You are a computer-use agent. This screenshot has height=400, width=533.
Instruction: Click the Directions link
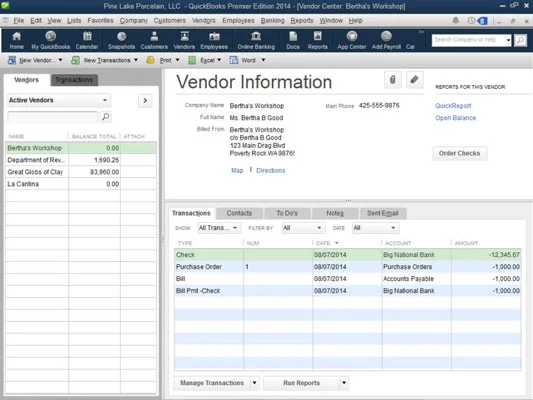[271, 170]
